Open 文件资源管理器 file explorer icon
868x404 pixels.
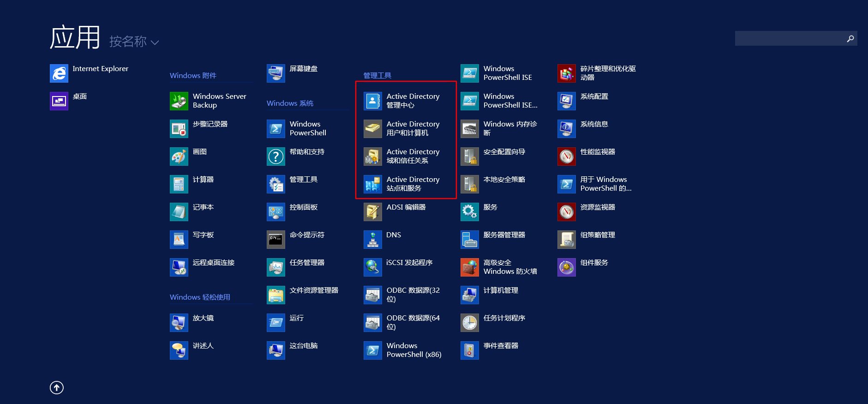coord(276,295)
